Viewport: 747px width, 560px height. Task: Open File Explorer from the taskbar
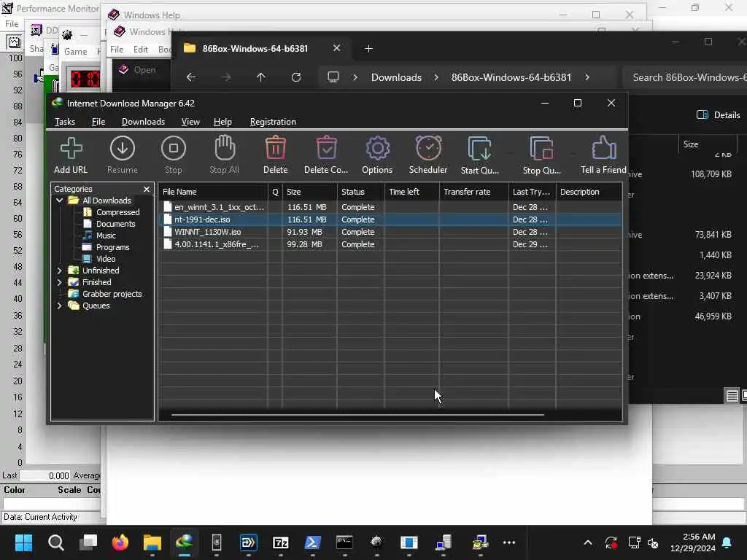coord(152,542)
